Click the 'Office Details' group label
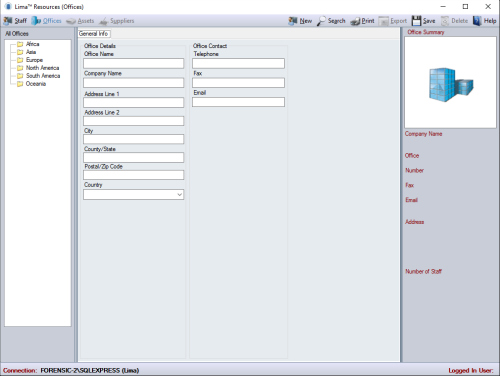Image resolution: width=500 pixels, height=376 pixels. pyautogui.click(x=100, y=46)
